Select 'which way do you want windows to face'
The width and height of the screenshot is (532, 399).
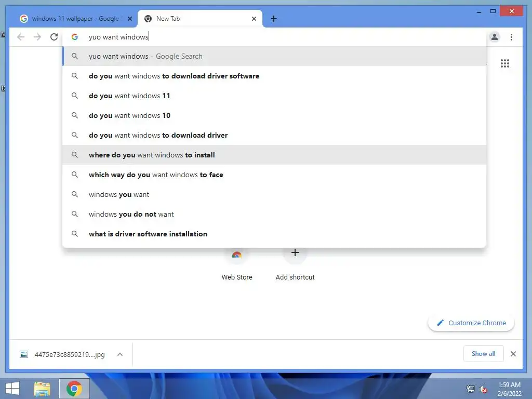(274, 175)
